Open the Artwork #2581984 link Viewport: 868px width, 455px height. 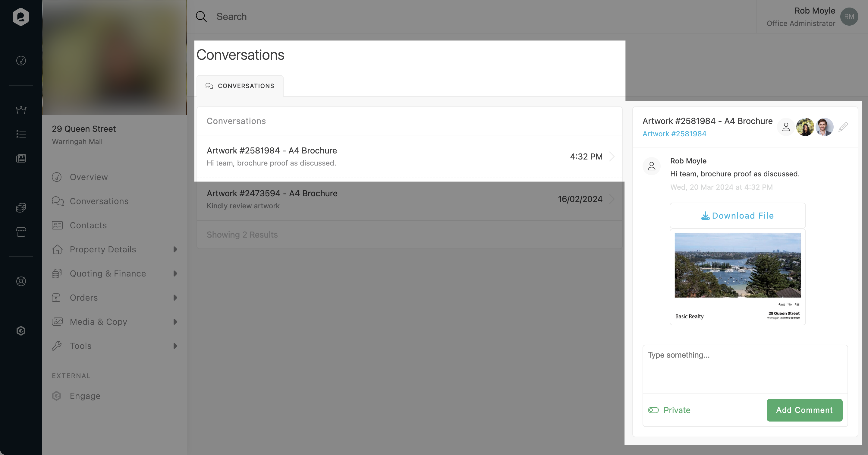(674, 134)
